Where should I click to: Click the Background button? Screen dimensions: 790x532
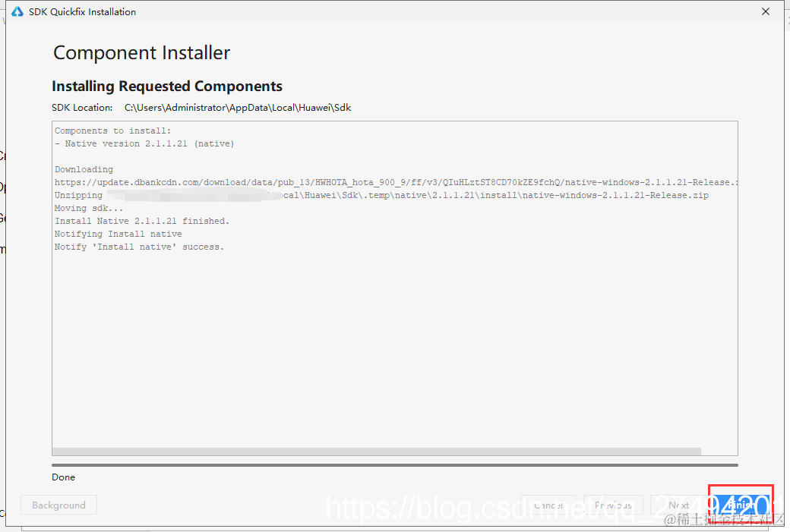(59, 505)
